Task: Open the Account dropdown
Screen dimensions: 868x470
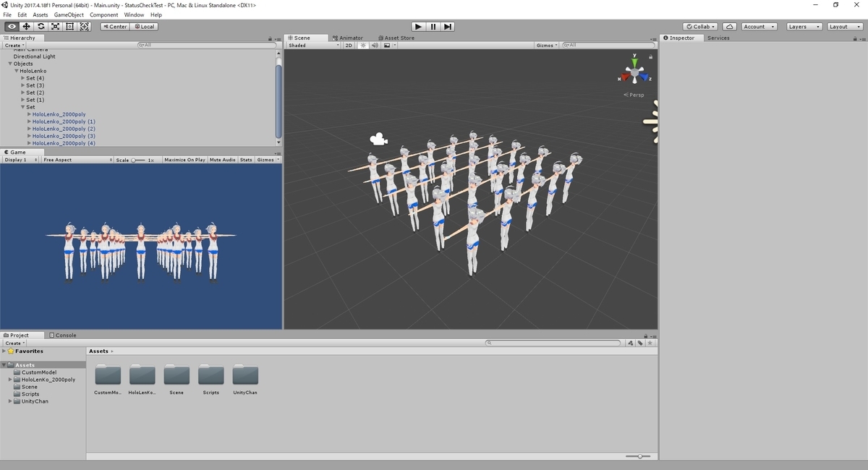Action: tap(759, 27)
